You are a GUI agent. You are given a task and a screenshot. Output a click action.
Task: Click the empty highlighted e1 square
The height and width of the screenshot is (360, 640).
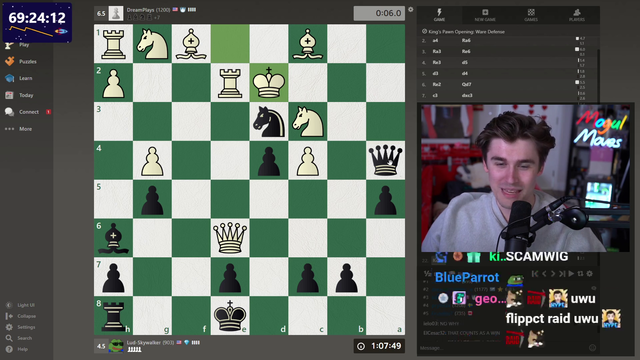(x=230, y=44)
